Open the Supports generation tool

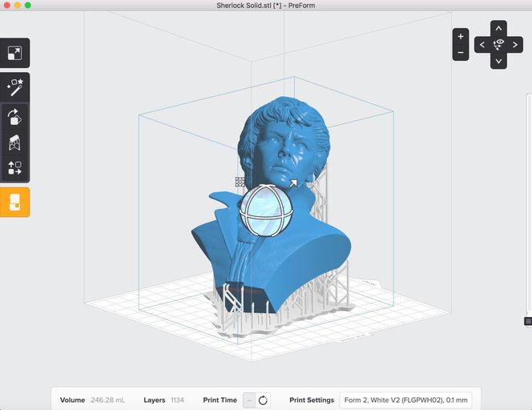pos(14,143)
